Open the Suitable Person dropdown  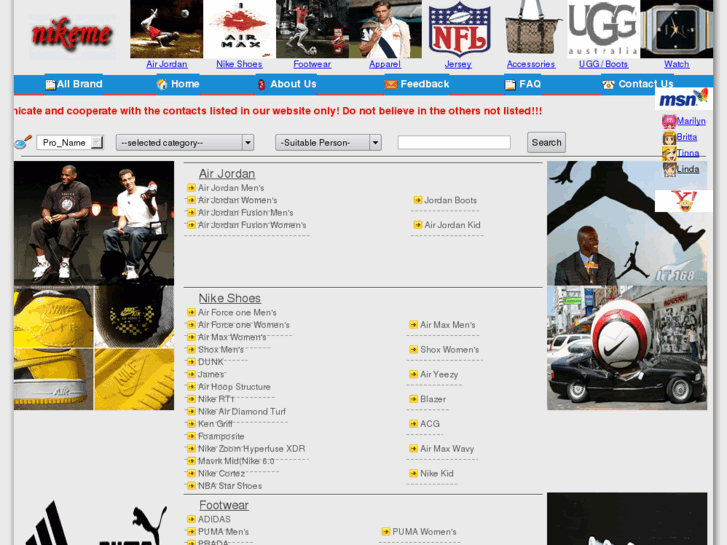coord(328,142)
